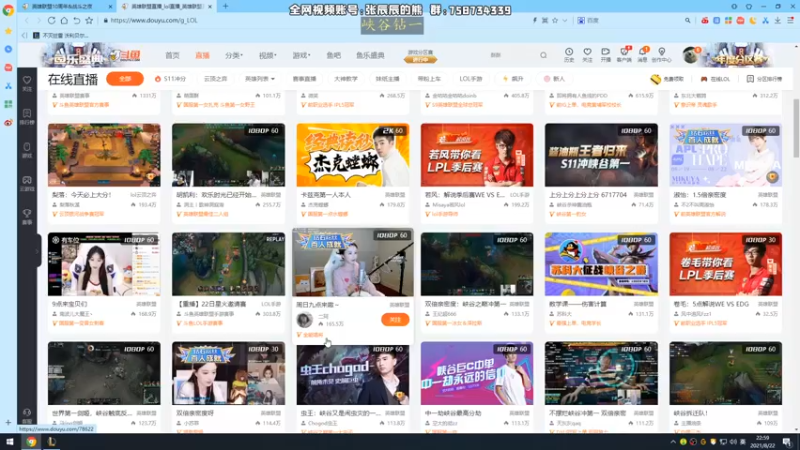Open the 若风带你看LPL季后赛 thumbnail
800x450 pixels.
click(477, 155)
